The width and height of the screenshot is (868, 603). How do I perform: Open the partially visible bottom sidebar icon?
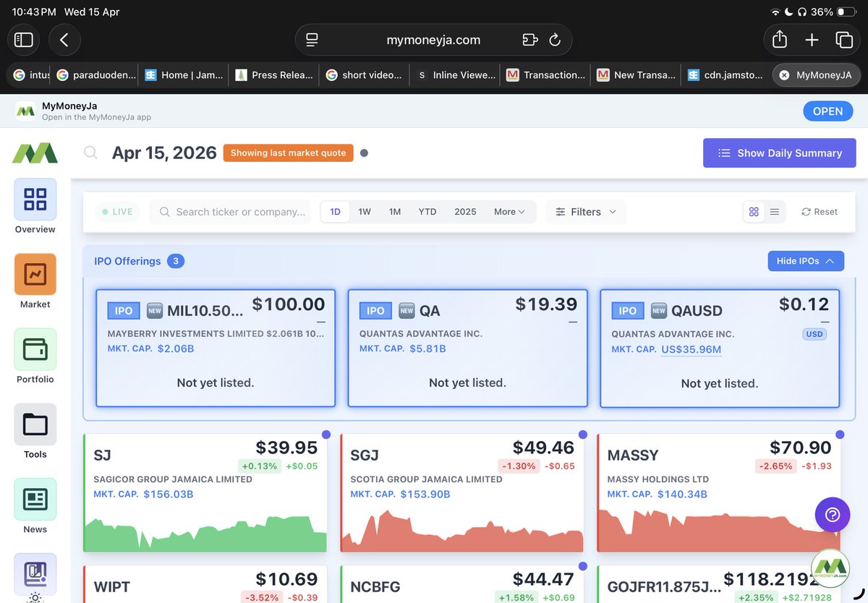click(x=35, y=573)
